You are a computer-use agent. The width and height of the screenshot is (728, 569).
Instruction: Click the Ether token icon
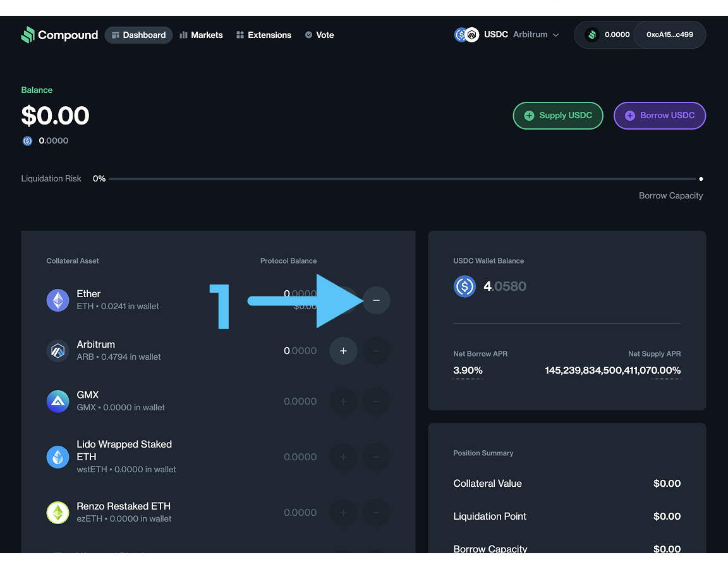pyautogui.click(x=58, y=300)
